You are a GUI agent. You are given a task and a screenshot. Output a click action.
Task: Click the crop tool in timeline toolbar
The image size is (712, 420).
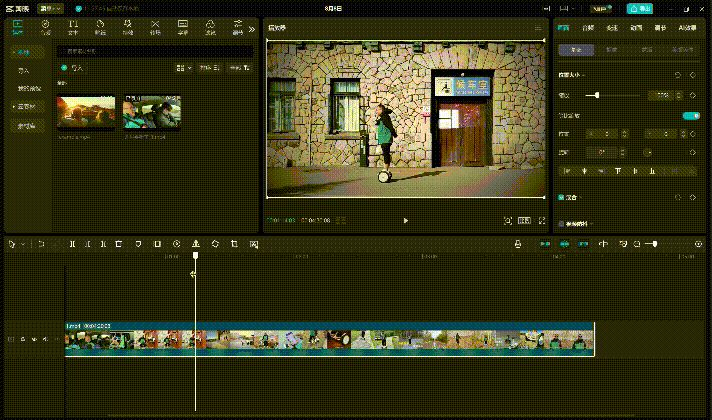[234, 244]
